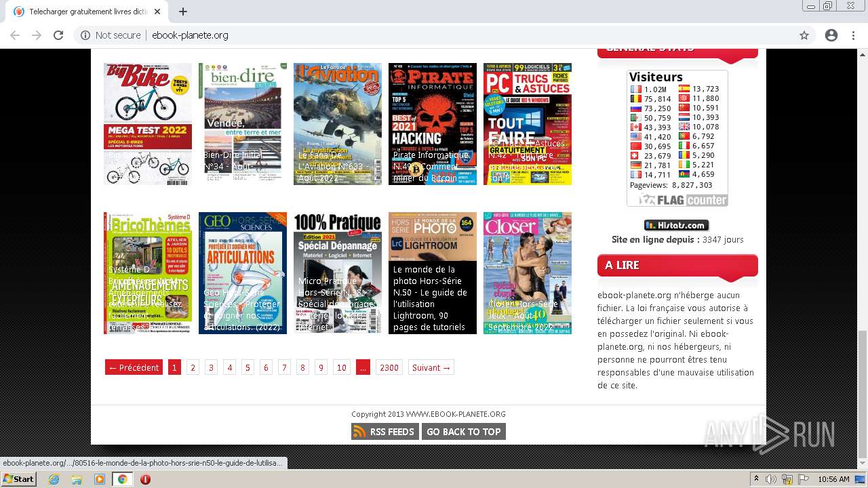
Task: Click the browser forward arrow
Action: 37,35
